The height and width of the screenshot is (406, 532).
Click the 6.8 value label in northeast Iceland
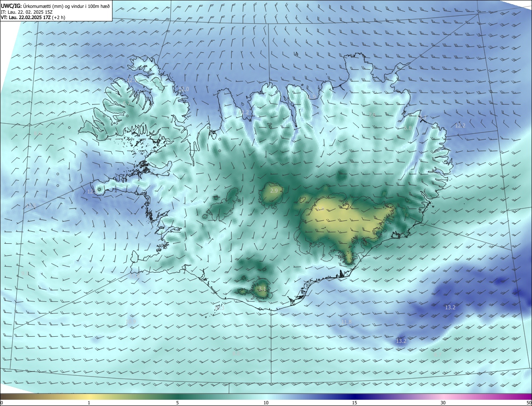click(x=408, y=128)
